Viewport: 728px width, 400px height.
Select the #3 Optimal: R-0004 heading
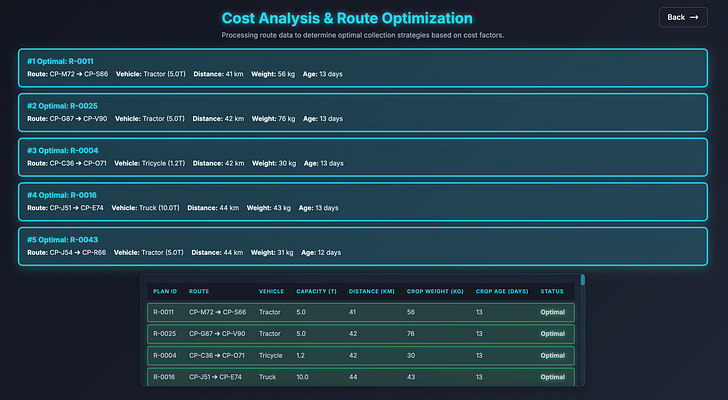(x=63, y=150)
